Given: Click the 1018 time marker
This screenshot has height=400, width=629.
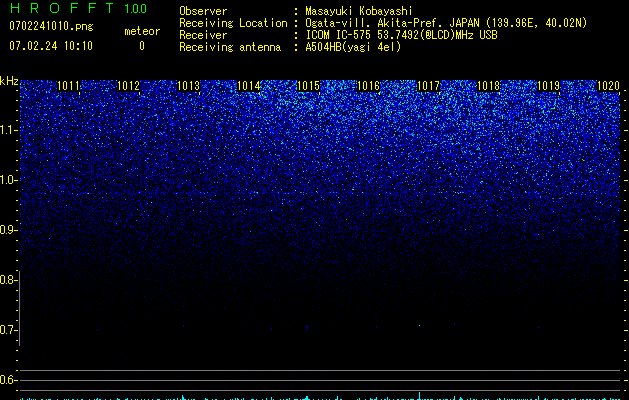Looking at the screenshot, I should [x=489, y=86].
